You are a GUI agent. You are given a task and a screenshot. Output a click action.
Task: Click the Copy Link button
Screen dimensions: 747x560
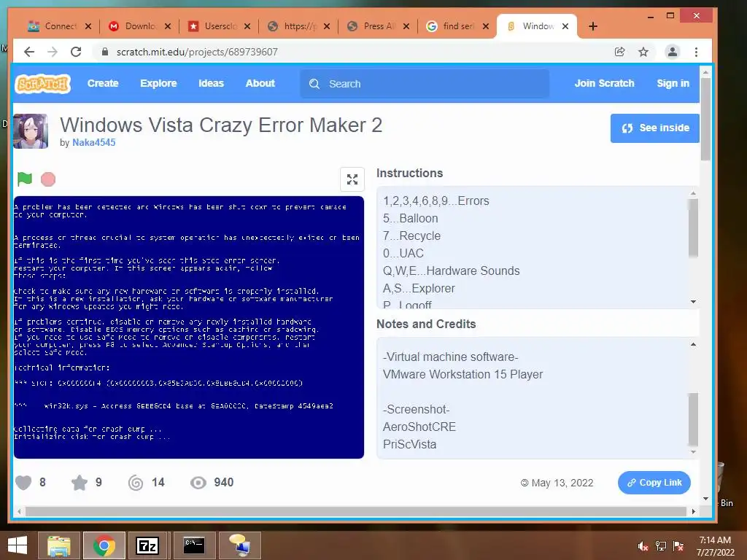click(654, 483)
